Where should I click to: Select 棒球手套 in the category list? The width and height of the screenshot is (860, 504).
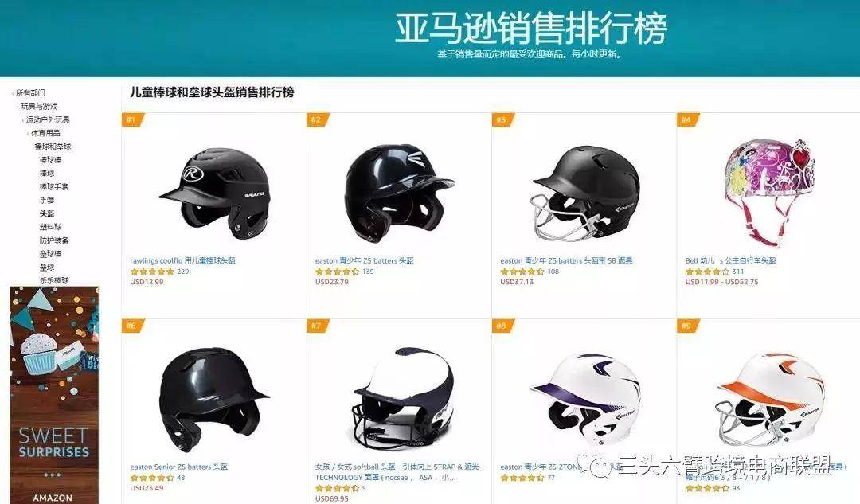[x=54, y=186]
